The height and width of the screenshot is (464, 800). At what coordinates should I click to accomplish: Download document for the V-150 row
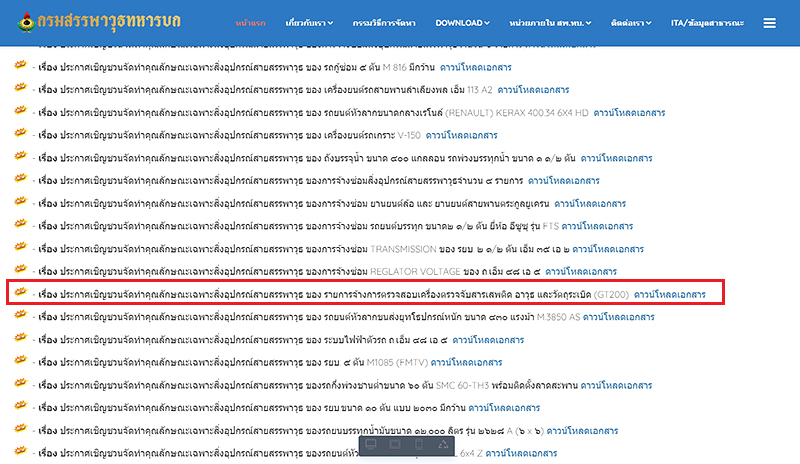tap(461, 135)
